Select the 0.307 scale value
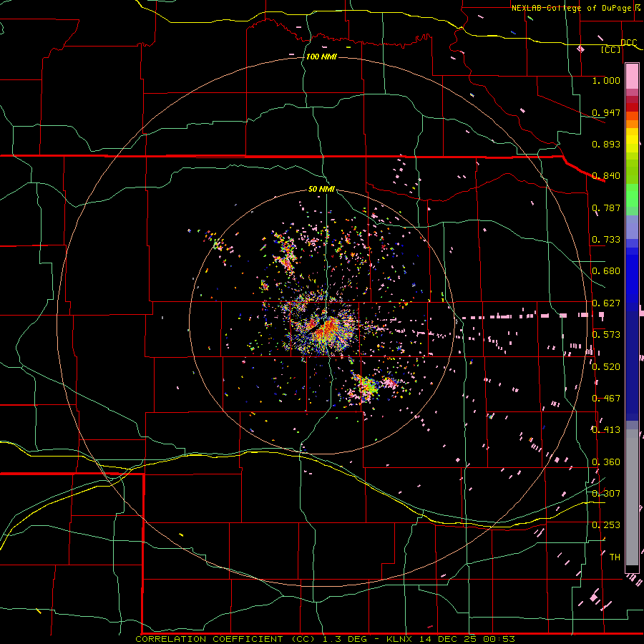 pos(606,494)
